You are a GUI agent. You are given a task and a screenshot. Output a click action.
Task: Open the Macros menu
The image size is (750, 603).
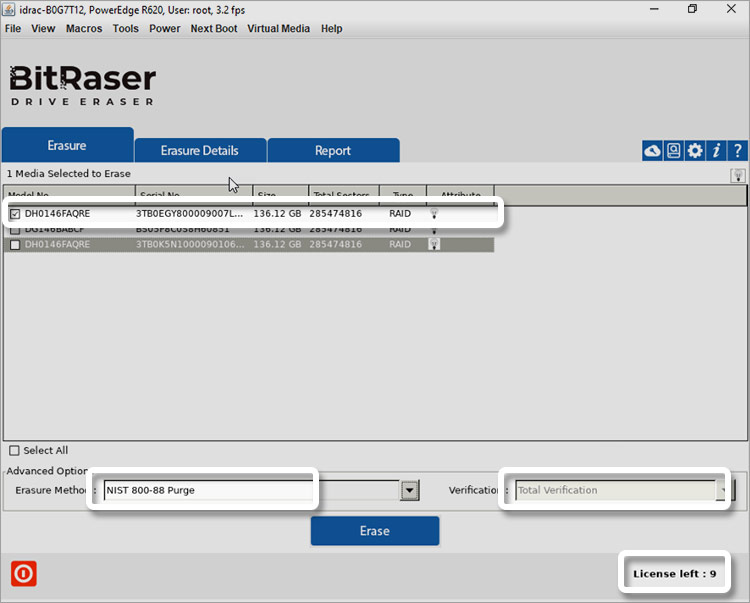[84, 29]
